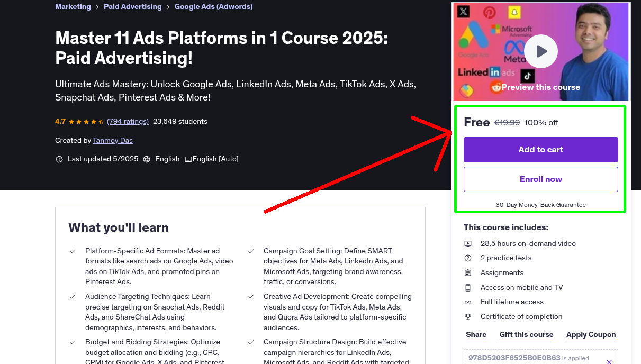
Task: Click the checkmark beside Creative Ad Development
Action: pyautogui.click(x=251, y=297)
